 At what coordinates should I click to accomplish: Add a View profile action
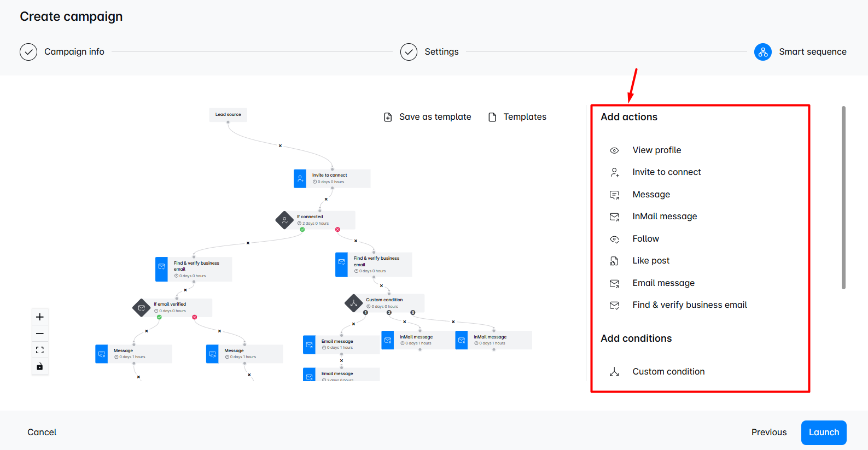[x=657, y=150]
